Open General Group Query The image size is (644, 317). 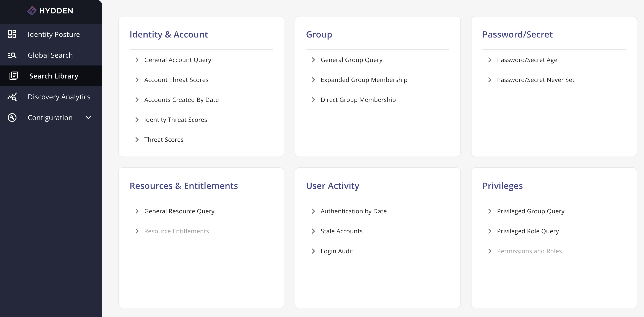coord(351,60)
